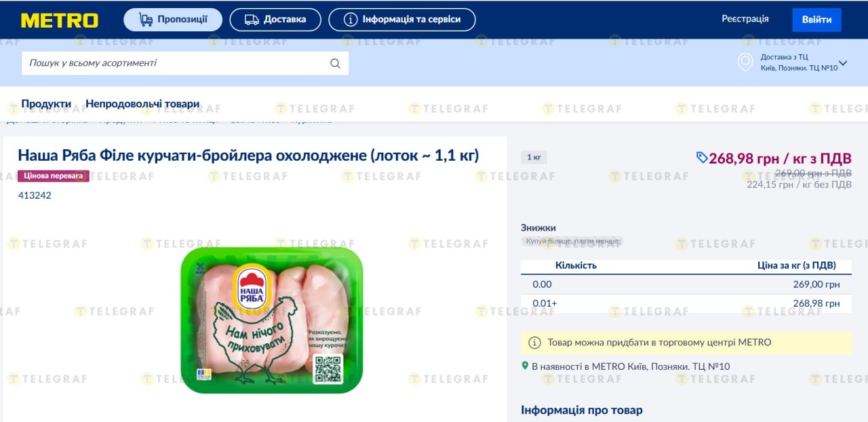
Task: Select the 0.01+ quantity price row
Action: [x=686, y=303]
